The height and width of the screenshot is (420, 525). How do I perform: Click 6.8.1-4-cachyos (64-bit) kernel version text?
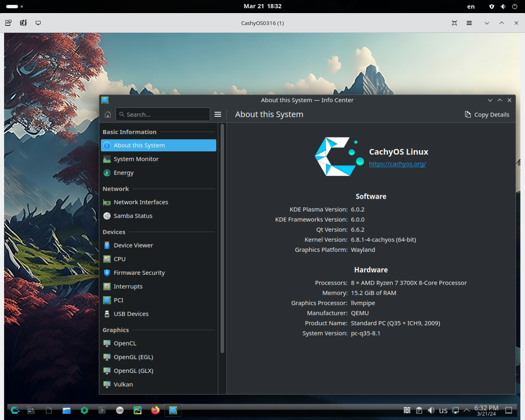[x=383, y=240]
